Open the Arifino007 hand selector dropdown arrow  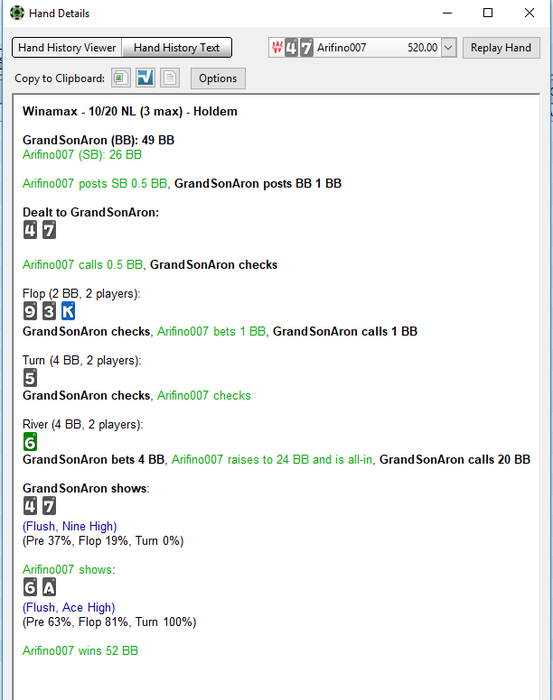pos(449,48)
